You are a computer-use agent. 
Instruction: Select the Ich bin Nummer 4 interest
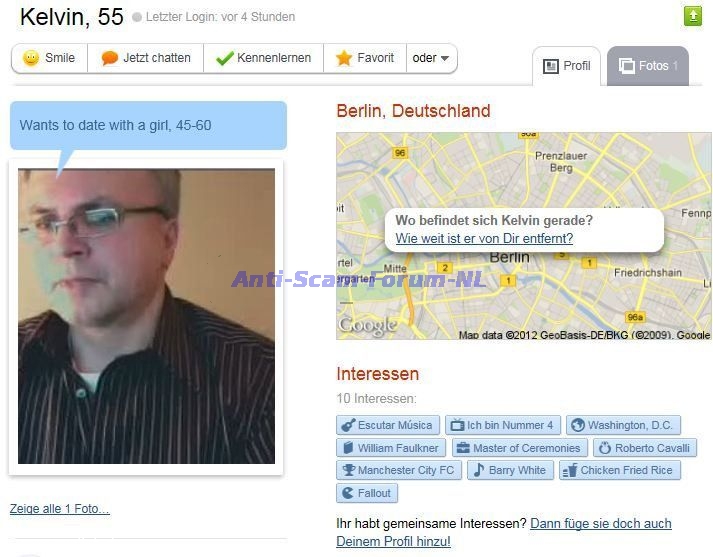503,425
